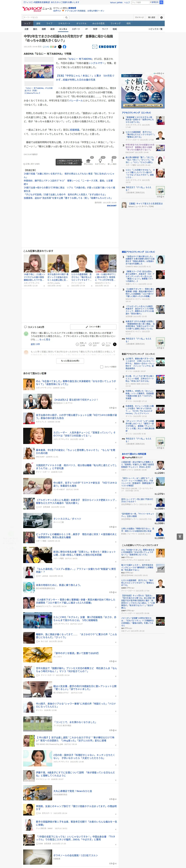This screenshot has height=868, width=186.
Task: Open the 【写真】 photo link in article body
Action: [x=85, y=78]
